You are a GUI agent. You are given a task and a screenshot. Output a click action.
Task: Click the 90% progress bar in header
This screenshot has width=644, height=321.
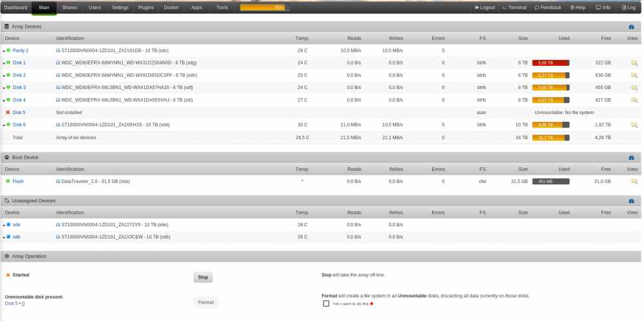point(265,7)
